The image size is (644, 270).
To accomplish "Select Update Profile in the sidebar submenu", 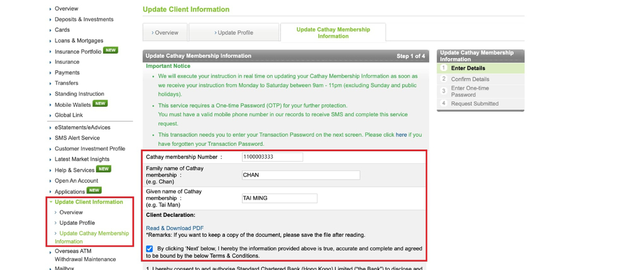I will click(x=77, y=223).
